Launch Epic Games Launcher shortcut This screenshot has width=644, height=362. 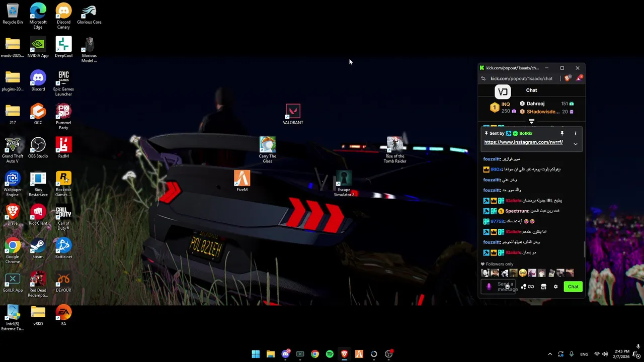tap(63, 83)
